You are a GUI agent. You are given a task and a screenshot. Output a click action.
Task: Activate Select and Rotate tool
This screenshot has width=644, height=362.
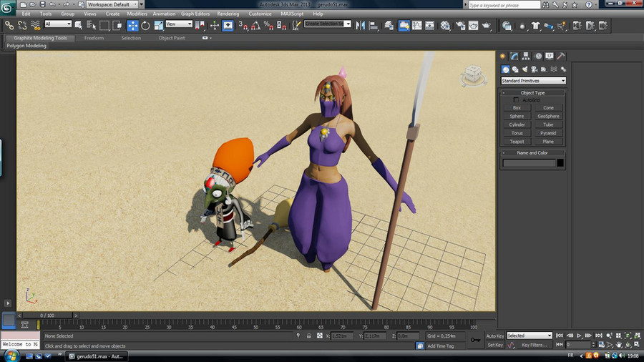pyautogui.click(x=145, y=26)
